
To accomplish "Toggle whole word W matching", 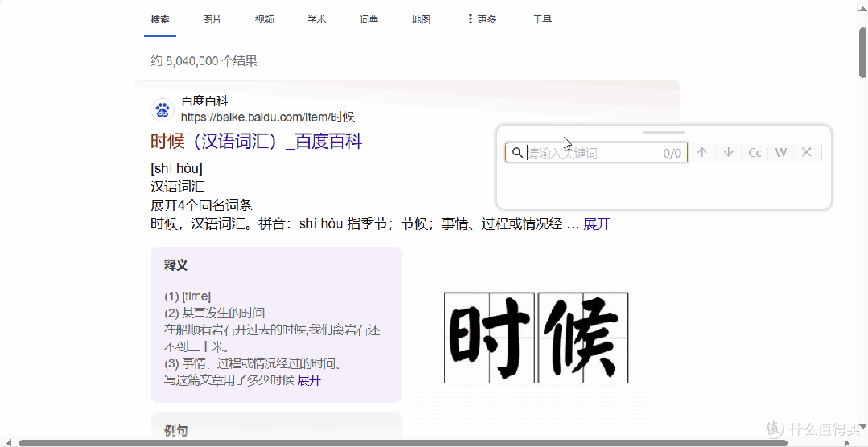I will 780,152.
